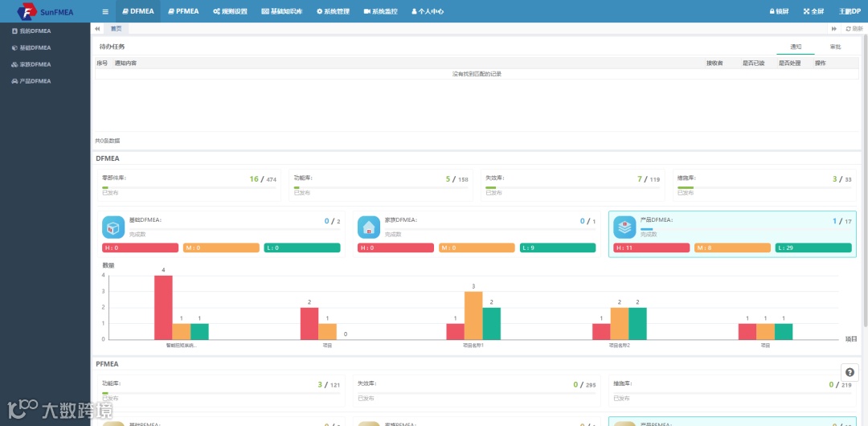868x426 pixels.
Task: Click the 刷新 refresh button
Action: [854, 29]
